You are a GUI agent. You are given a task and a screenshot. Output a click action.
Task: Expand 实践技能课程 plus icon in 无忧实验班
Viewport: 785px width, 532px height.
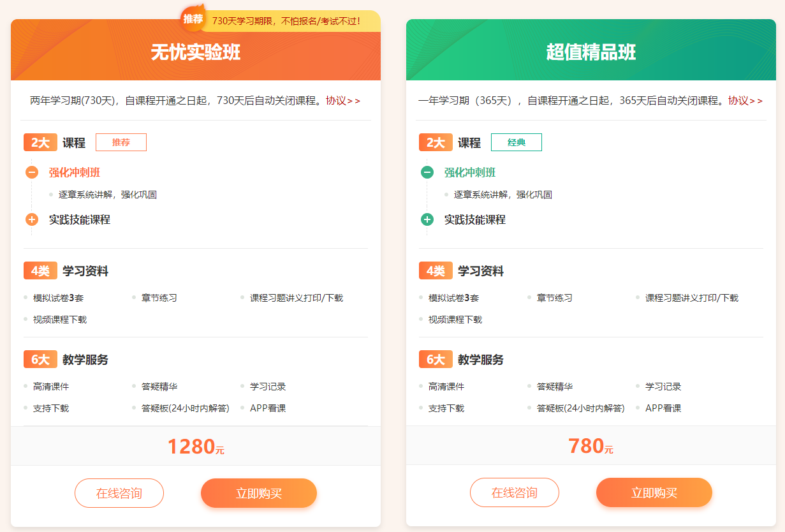pos(32,219)
